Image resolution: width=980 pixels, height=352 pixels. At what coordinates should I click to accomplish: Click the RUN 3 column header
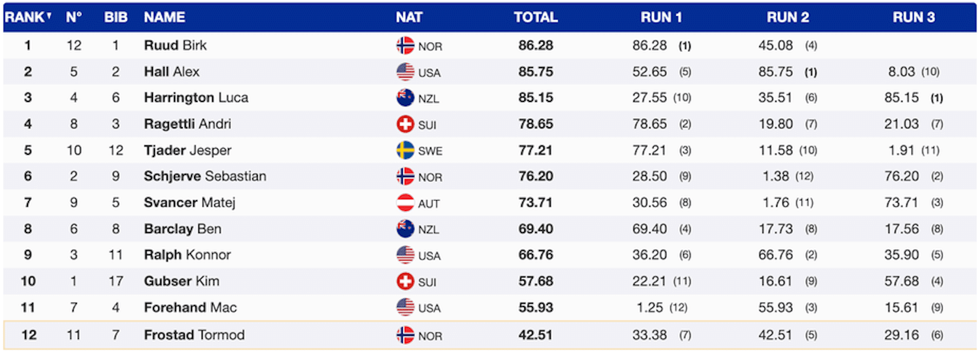click(x=913, y=17)
